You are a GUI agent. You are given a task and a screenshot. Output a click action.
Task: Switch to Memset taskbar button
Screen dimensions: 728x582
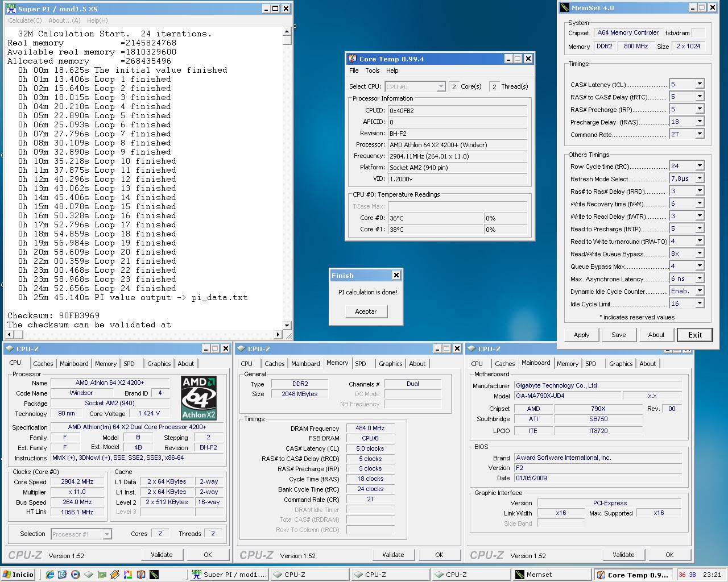coord(551,575)
